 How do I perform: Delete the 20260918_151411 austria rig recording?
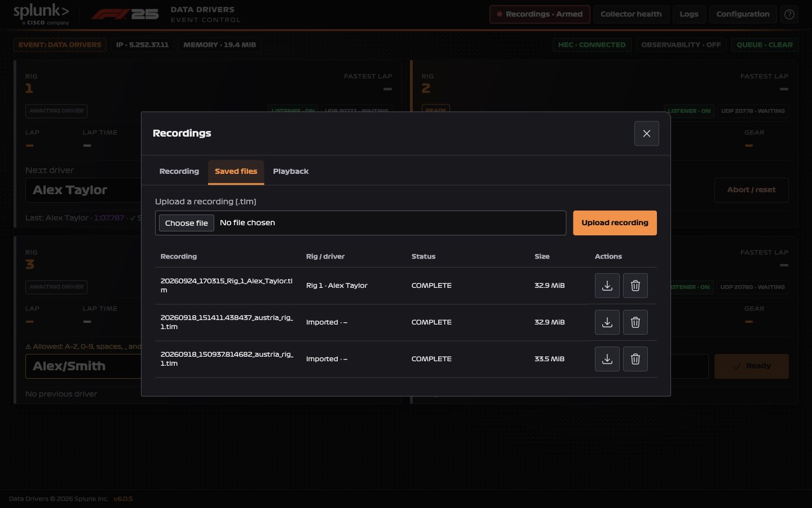(636, 322)
